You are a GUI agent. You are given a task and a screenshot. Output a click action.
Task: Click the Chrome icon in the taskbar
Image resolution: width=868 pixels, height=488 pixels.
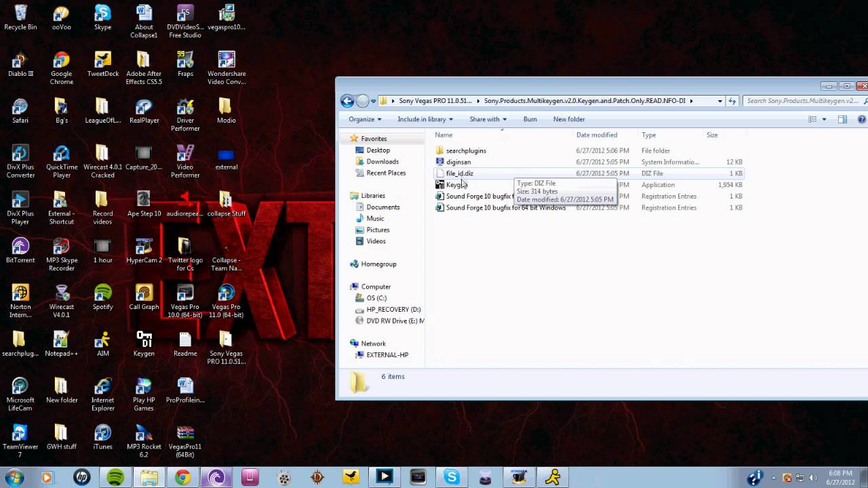pyautogui.click(x=182, y=477)
